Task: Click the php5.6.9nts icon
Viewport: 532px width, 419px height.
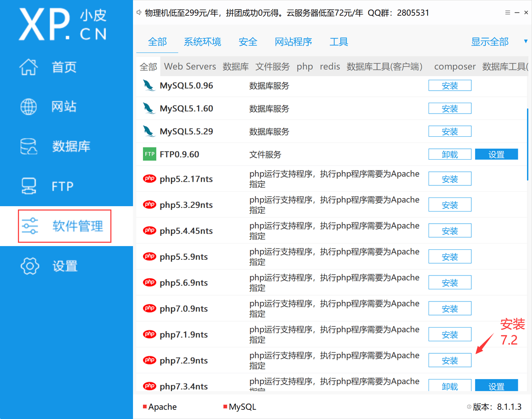Action: pos(150,282)
